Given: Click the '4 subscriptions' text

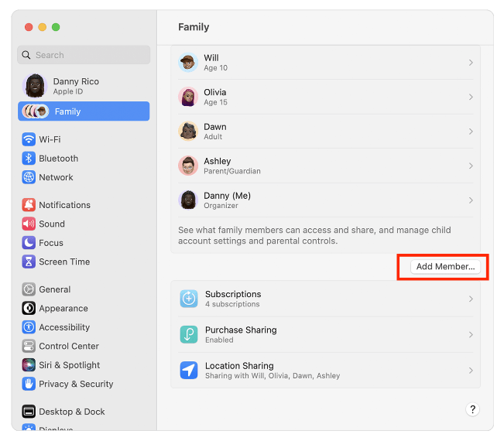Looking at the screenshot, I should pos(232,304).
